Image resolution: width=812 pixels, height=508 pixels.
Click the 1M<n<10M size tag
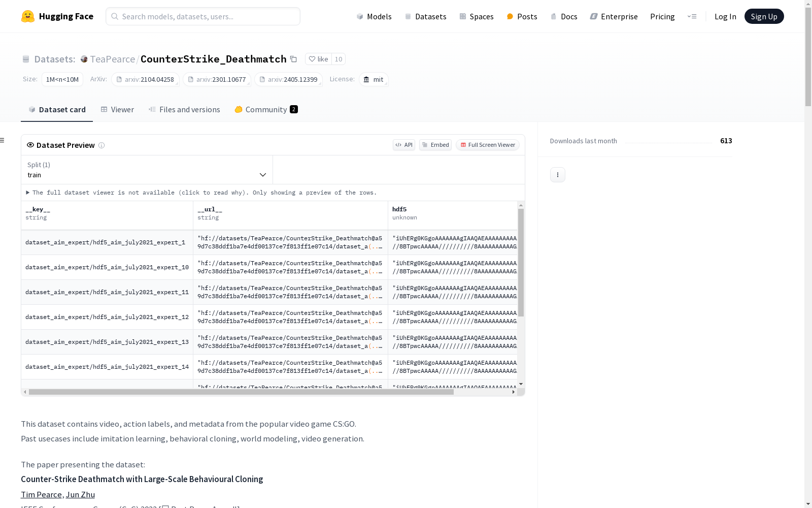point(62,79)
